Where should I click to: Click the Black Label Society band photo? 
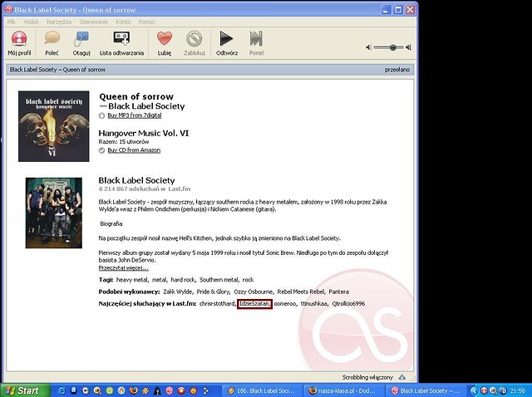53,213
